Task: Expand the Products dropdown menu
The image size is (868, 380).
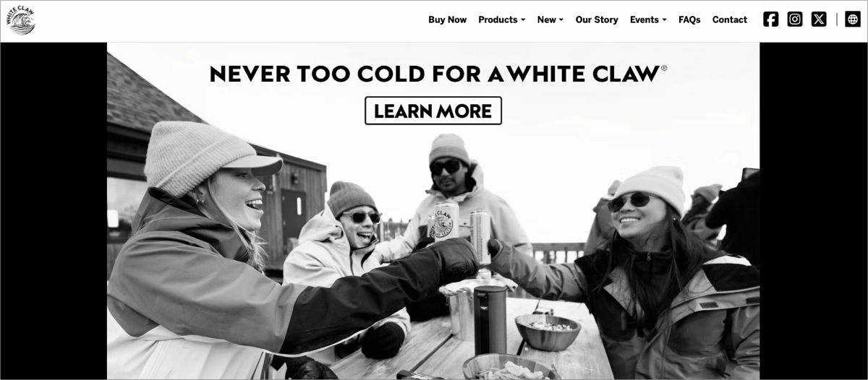Action: click(x=501, y=20)
